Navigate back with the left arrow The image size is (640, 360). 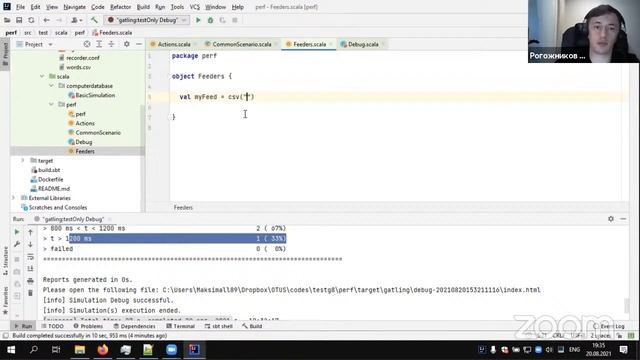(47, 20)
